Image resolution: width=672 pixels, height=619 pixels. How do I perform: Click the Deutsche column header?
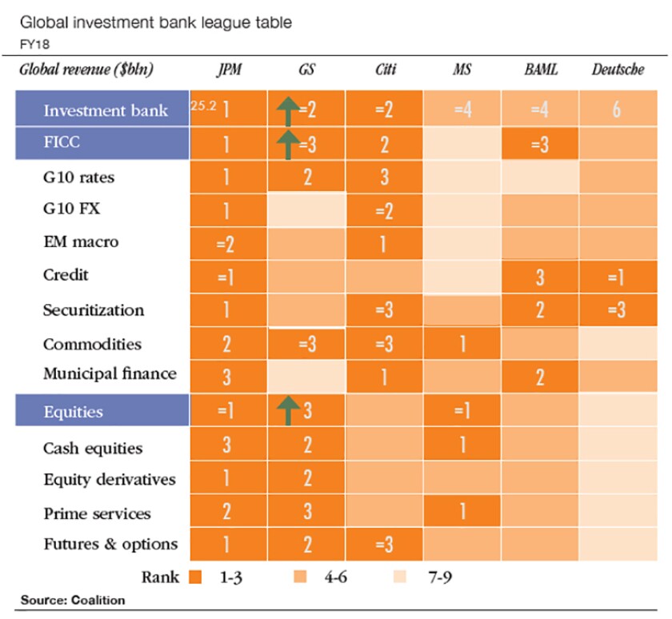click(x=618, y=69)
